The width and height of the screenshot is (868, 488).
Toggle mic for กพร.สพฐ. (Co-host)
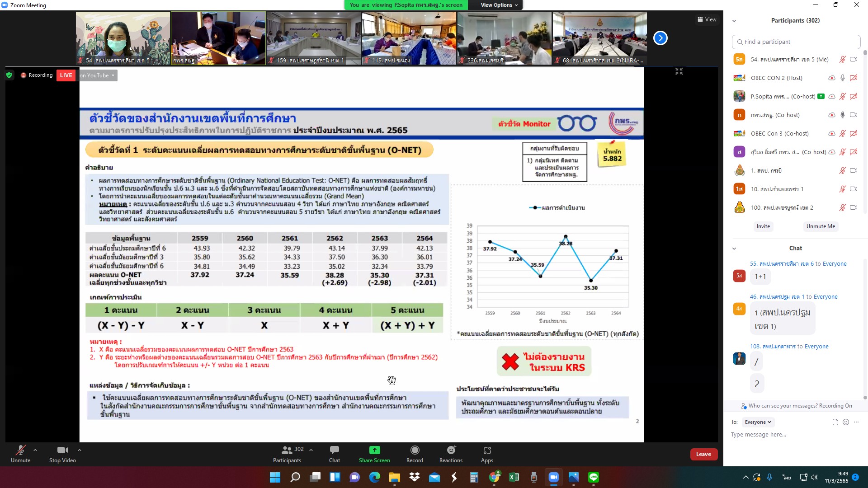coord(843,115)
